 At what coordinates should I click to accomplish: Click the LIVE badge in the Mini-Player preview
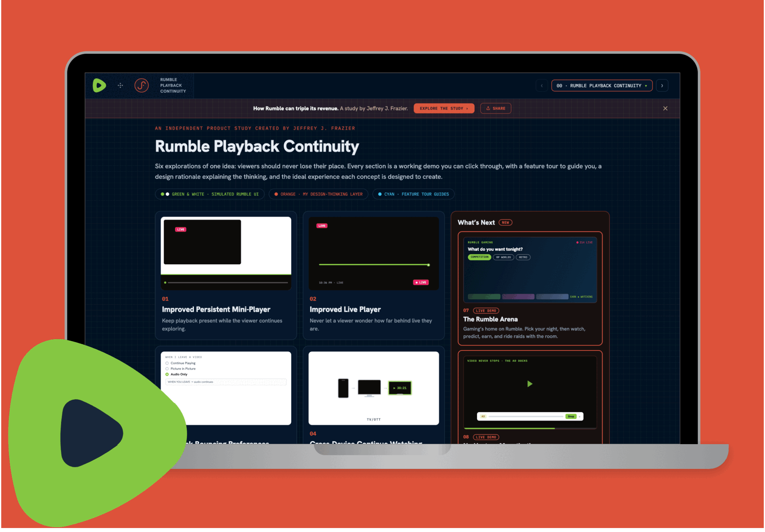point(181,230)
